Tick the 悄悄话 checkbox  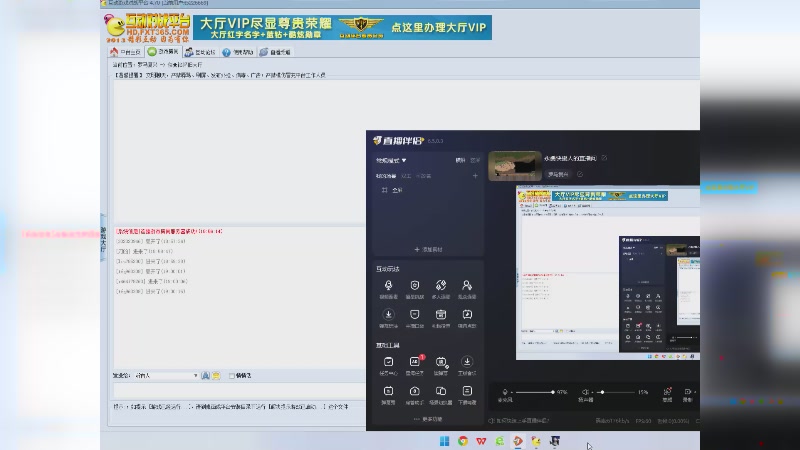[x=232, y=376]
